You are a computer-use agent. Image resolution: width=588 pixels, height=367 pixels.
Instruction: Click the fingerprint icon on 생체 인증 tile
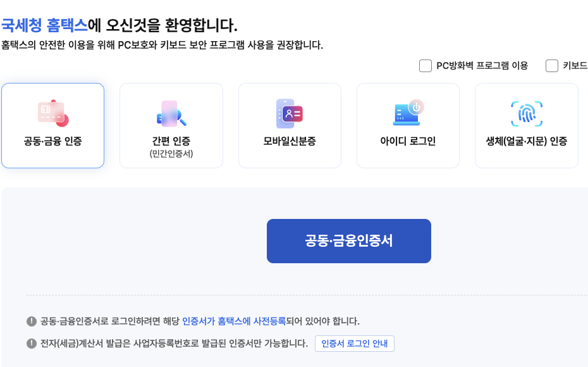tap(526, 113)
